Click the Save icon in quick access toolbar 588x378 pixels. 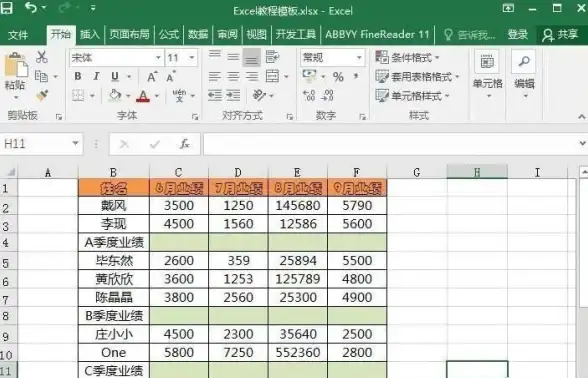[x=6, y=8]
